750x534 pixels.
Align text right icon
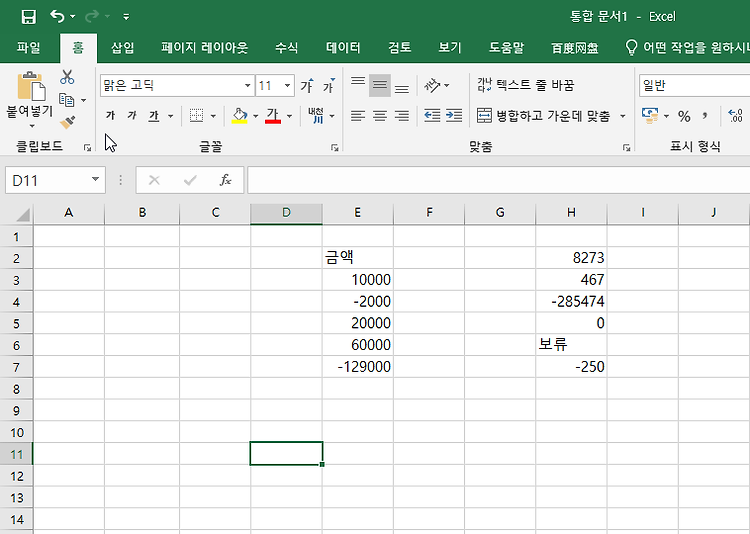coord(402,115)
